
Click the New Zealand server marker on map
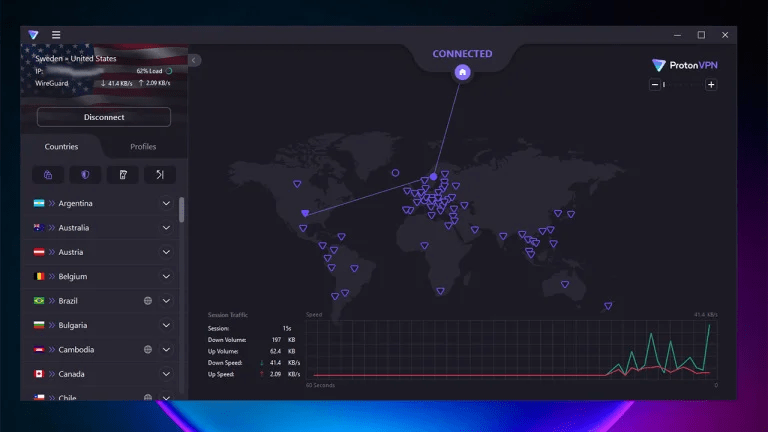click(608, 306)
